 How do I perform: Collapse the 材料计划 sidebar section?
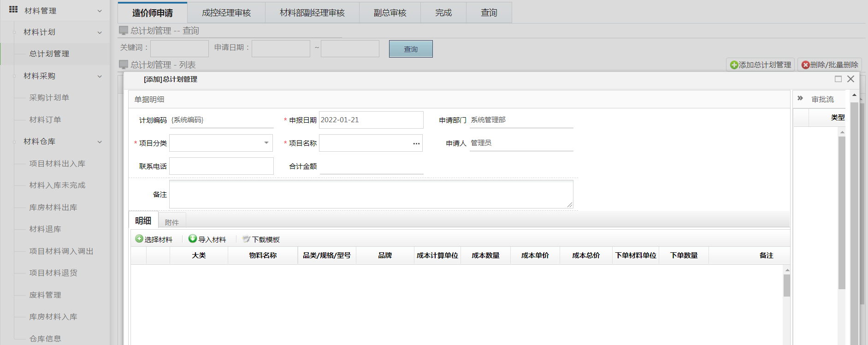[100, 32]
